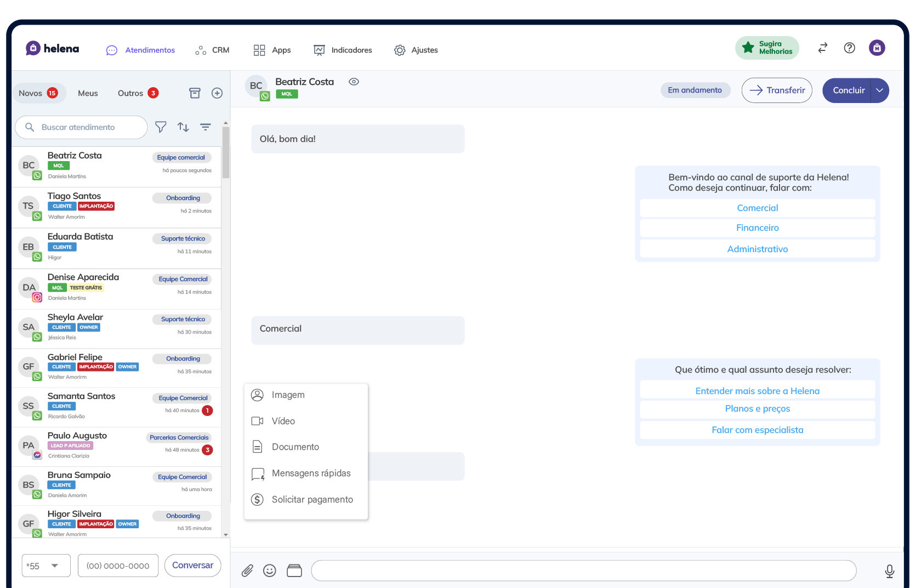
Task: Open Eduarda Batista conversation
Action: 116,248
